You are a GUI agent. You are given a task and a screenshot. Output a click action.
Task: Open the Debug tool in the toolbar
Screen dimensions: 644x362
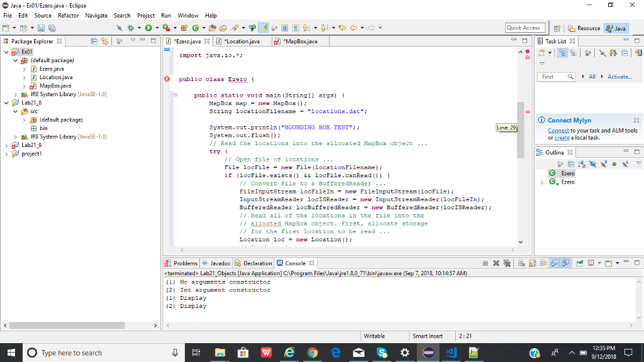tap(130, 28)
